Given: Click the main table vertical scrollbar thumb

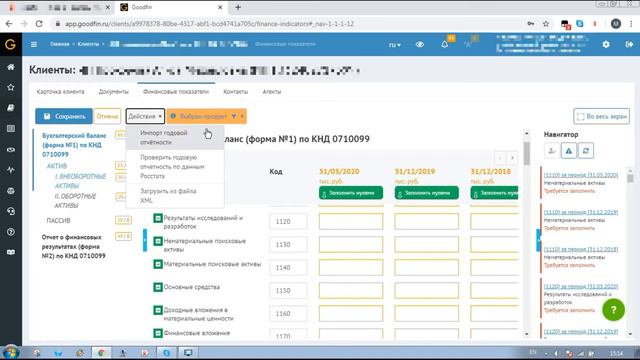Looking at the screenshot, I should pyautogui.click(x=527, y=153).
